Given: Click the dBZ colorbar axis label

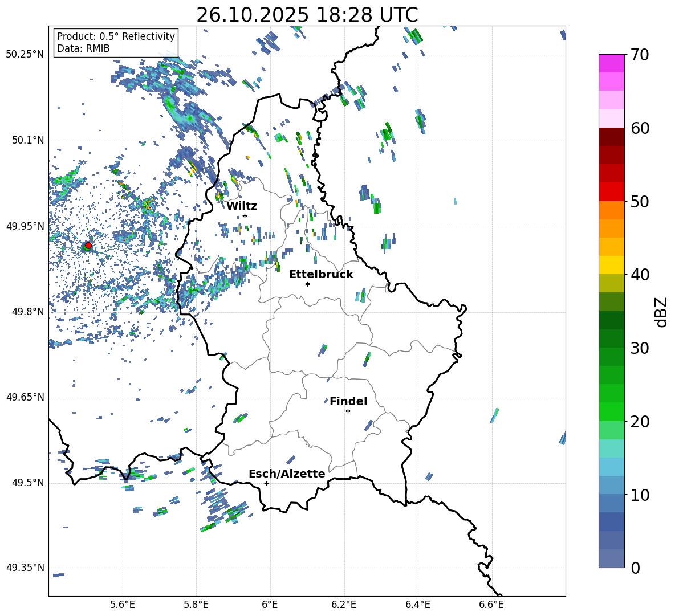Looking at the screenshot, I should [661, 312].
